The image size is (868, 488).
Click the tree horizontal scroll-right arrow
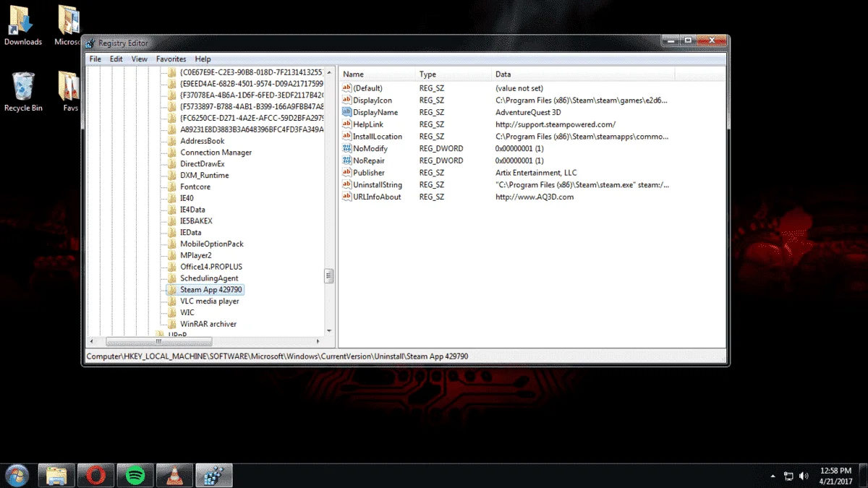(x=319, y=341)
